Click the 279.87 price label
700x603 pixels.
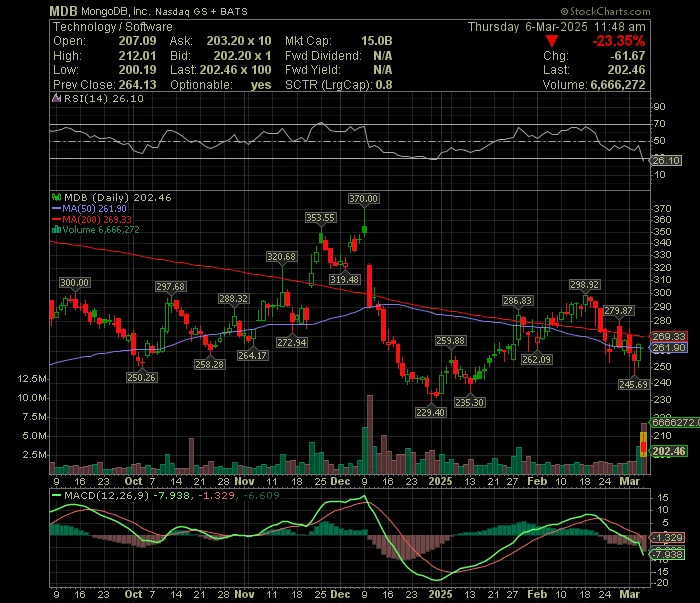point(618,311)
